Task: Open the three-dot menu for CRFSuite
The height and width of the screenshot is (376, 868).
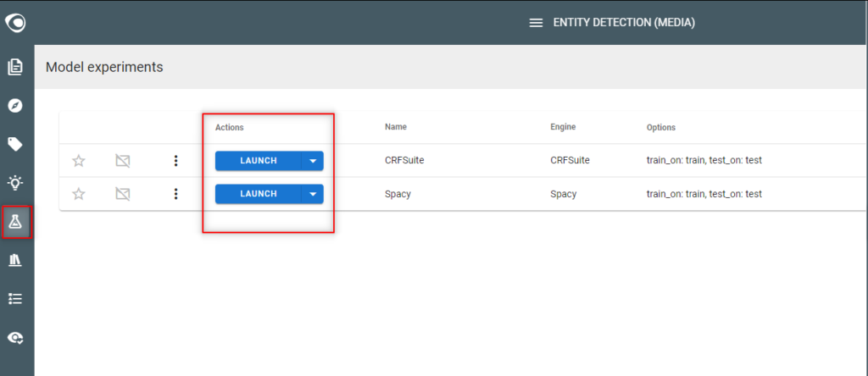Action: point(176,161)
